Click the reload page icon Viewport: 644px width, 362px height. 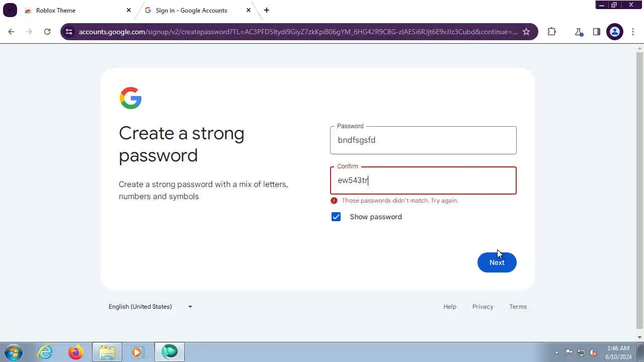tap(47, 32)
